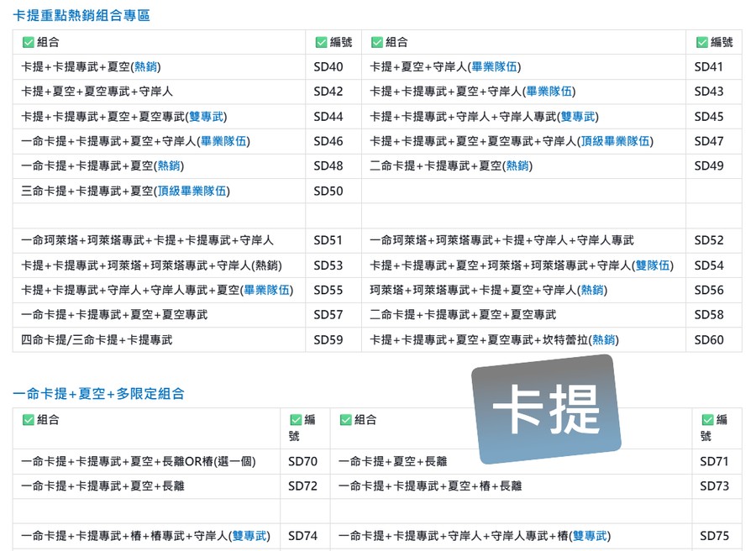The image size is (756, 551).
Task: Click the green check icon beside the 編號 header above SD70
Action: pos(296,420)
